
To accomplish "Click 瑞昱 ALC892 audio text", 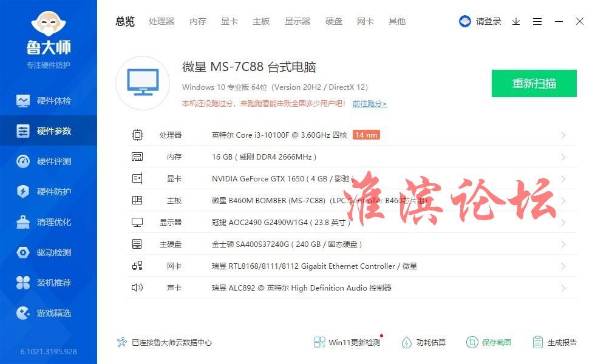I will 302,288.
